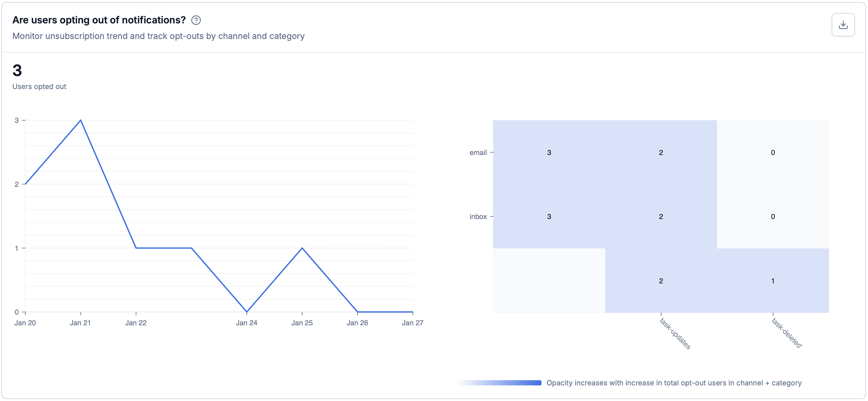Screen dimensions: 868x401
Task: Click bottom row task-updates cell showing 2
Action: (661, 280)
